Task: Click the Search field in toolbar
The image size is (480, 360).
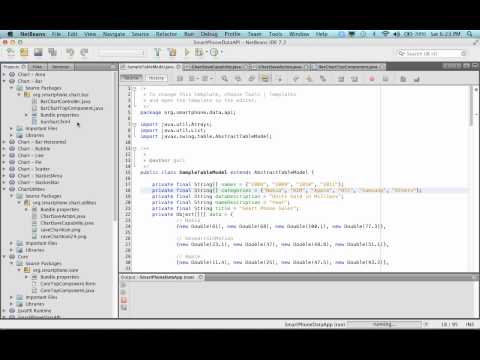Action: coord(432,53)
